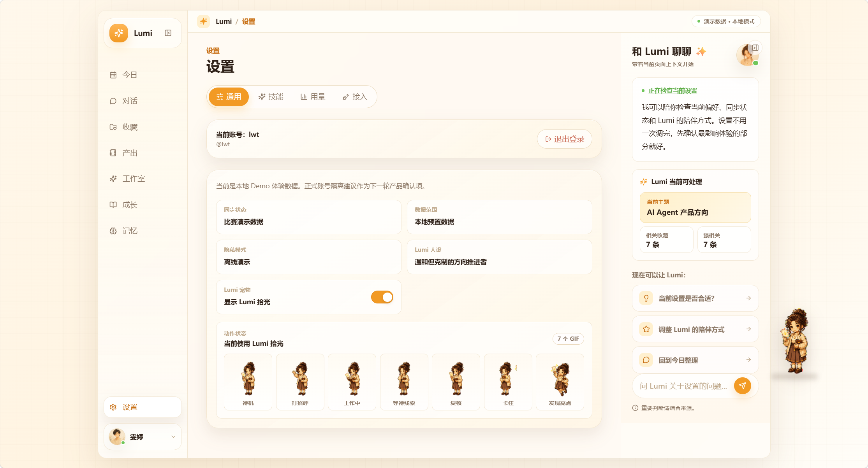Switch to 接入 settings tab
Screen dimensions: 868x468
point(355,97)
